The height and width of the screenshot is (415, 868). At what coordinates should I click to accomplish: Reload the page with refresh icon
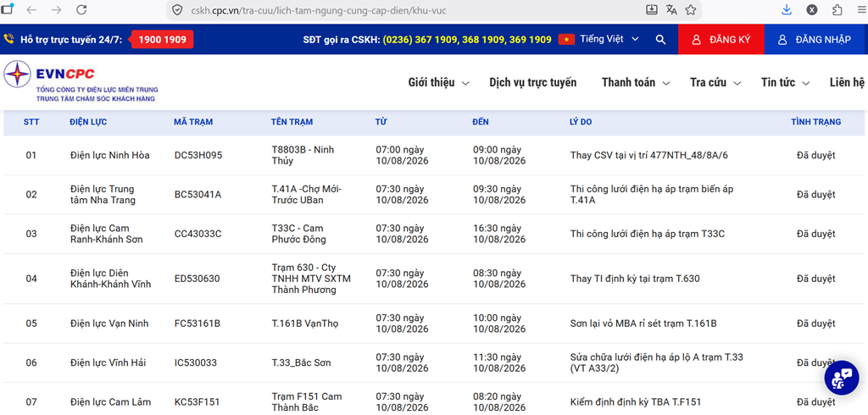[81, 9]
